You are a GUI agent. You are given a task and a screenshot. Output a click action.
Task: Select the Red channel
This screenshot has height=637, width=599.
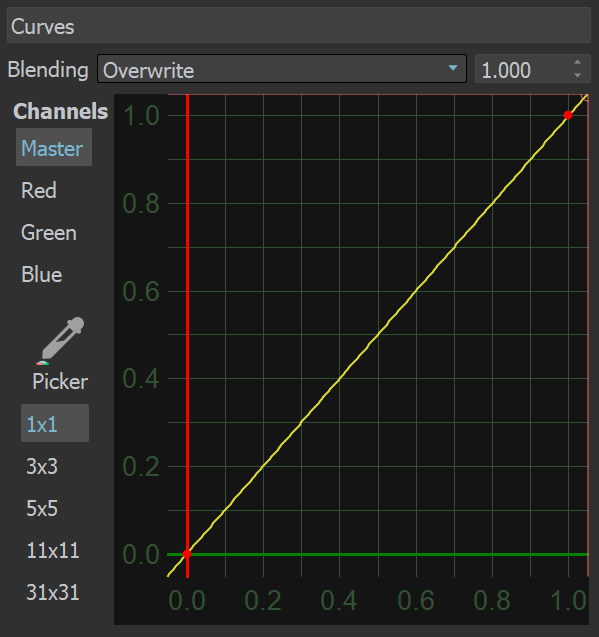pyautogui.click(x=39, y=190)
